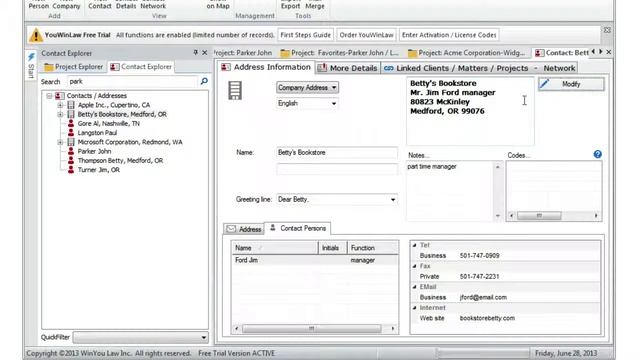This screenshot has height=360, width=640.
Task: Click the search magnifier icon
Action: click(204, 82)
